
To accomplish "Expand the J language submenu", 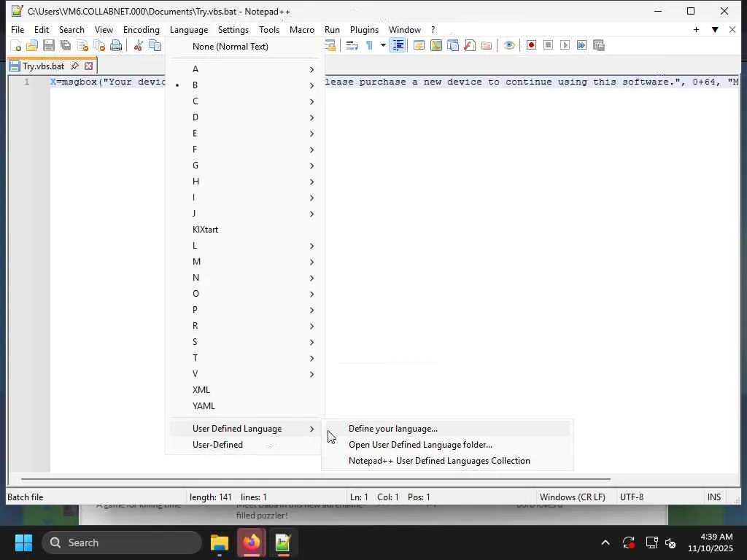I will pyautogui.click(x=245, y=214).
